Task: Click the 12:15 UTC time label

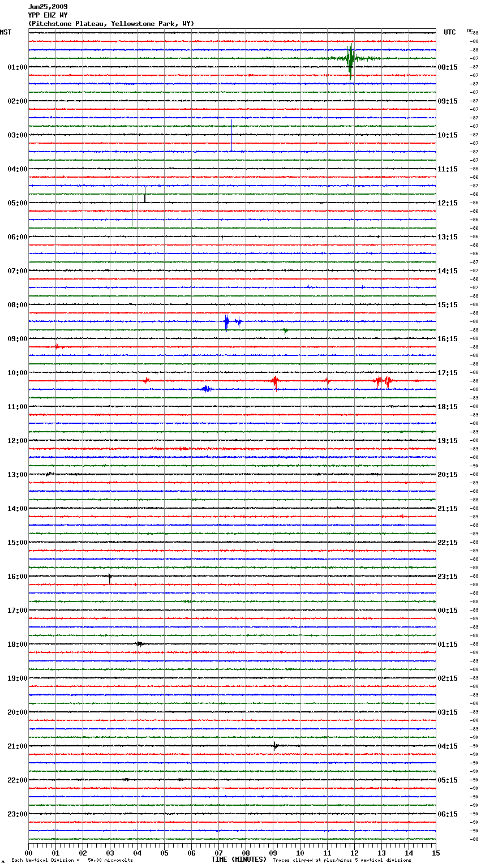Action: point(448,203)
